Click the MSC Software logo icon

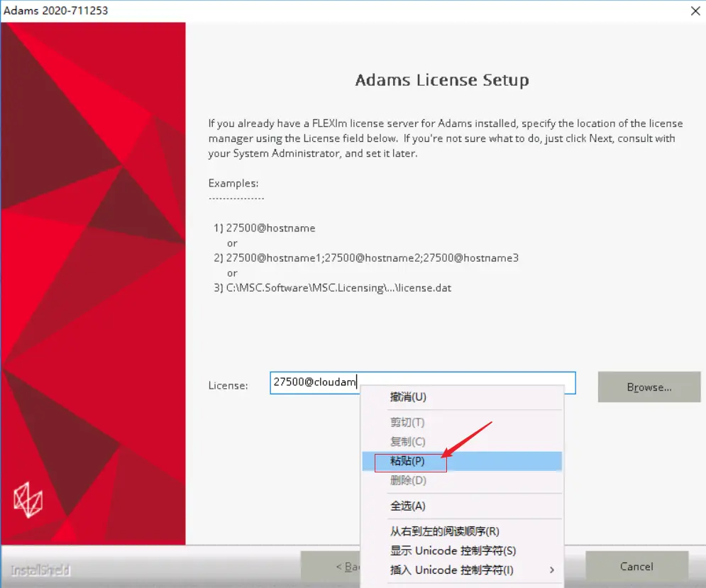(28, 500)
